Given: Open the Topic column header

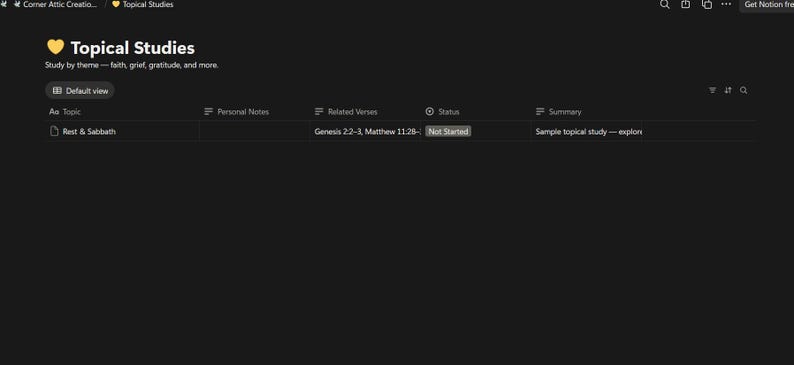Looking at the screenshot, I should tap(123, 112).
